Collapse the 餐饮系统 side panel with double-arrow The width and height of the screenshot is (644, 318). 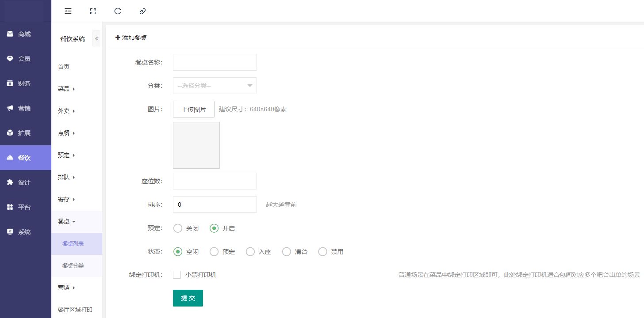click(x=96, y=39)
